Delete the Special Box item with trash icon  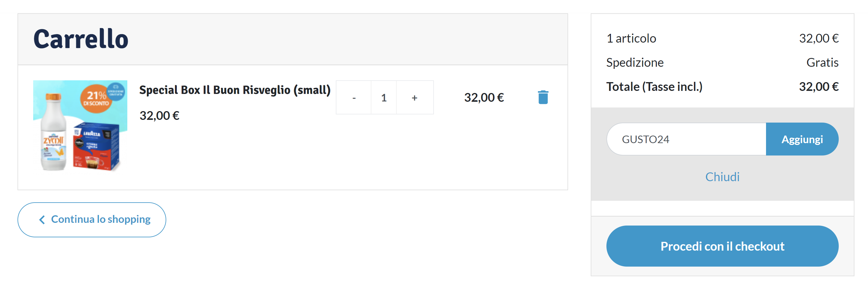(542, 98)
